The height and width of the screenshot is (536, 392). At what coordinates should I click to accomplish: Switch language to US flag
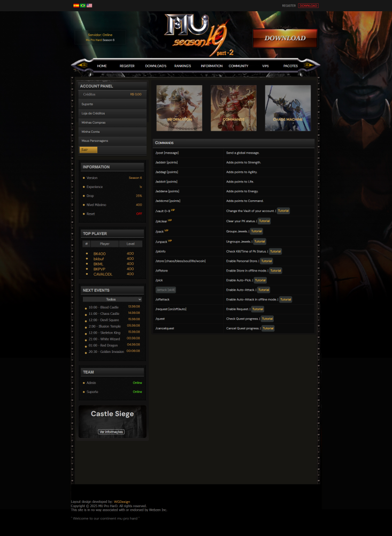(x=89, y=5)
